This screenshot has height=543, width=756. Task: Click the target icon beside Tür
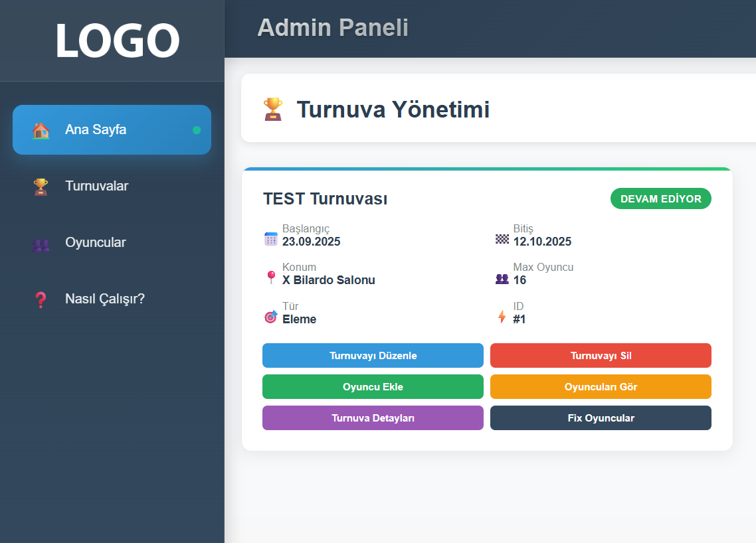(x=271, y=317)
